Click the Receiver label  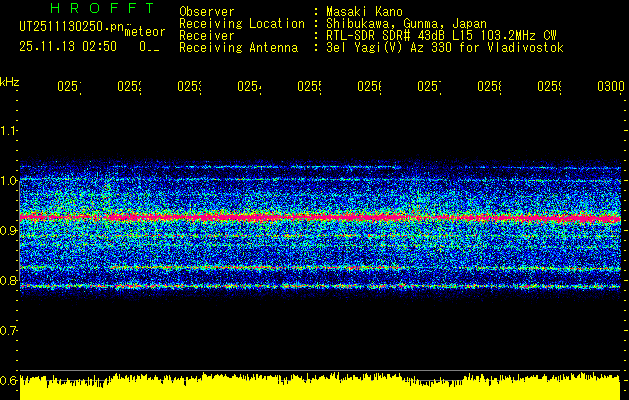click(x=207, y=36)
